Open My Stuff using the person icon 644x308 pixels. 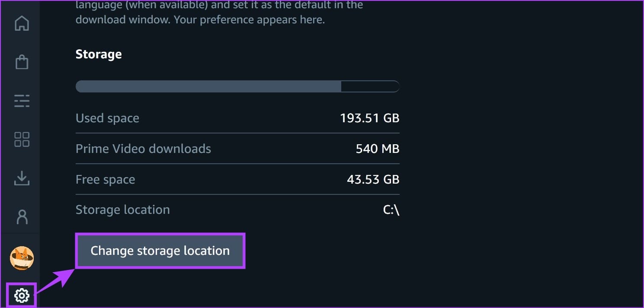(x=21, y=217)
